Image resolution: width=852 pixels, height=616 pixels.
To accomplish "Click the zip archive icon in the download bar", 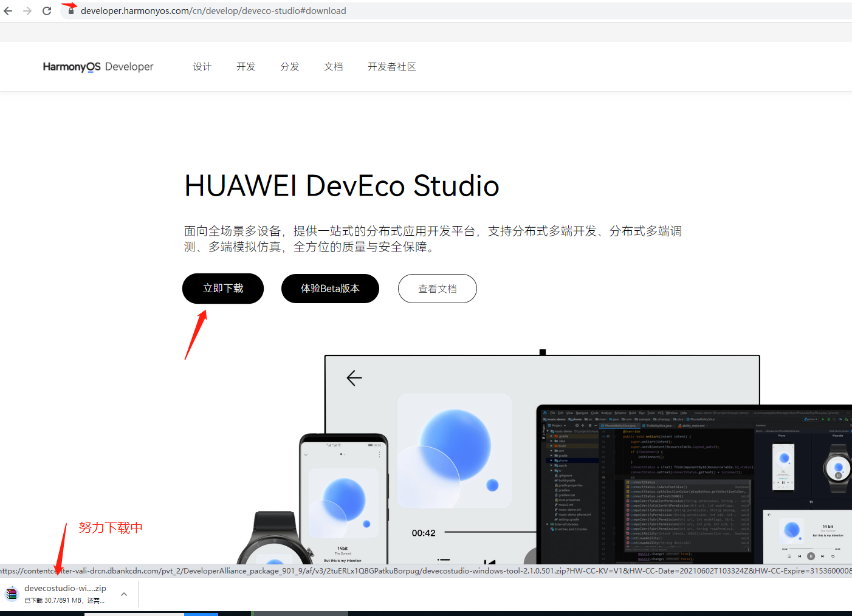I will 12,594.
